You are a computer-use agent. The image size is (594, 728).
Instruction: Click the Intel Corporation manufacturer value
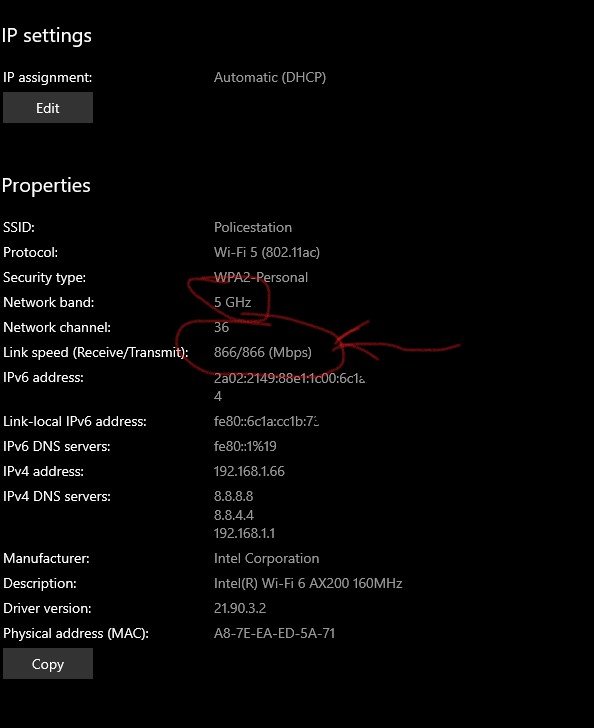pos(266,558)
